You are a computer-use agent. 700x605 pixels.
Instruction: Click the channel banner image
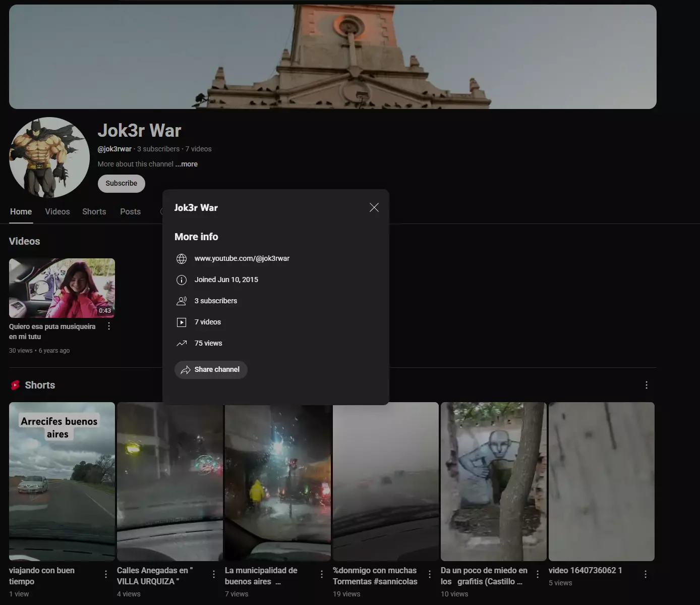pyautogui.click(x=333, y=57)
